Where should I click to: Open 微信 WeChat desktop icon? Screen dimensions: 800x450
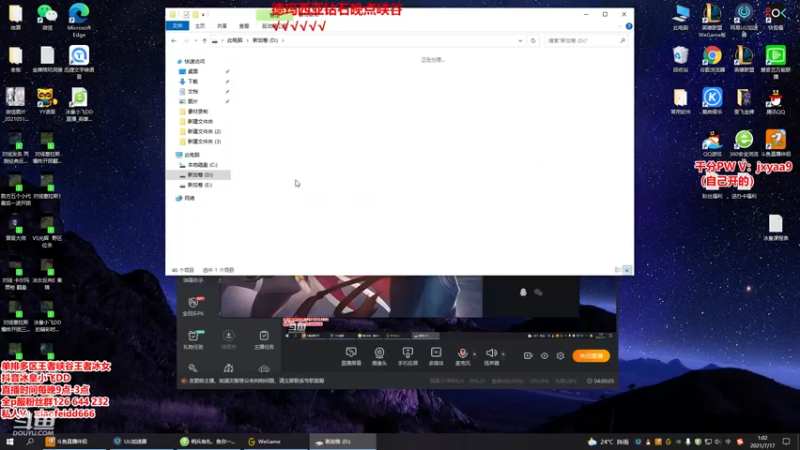47,16
